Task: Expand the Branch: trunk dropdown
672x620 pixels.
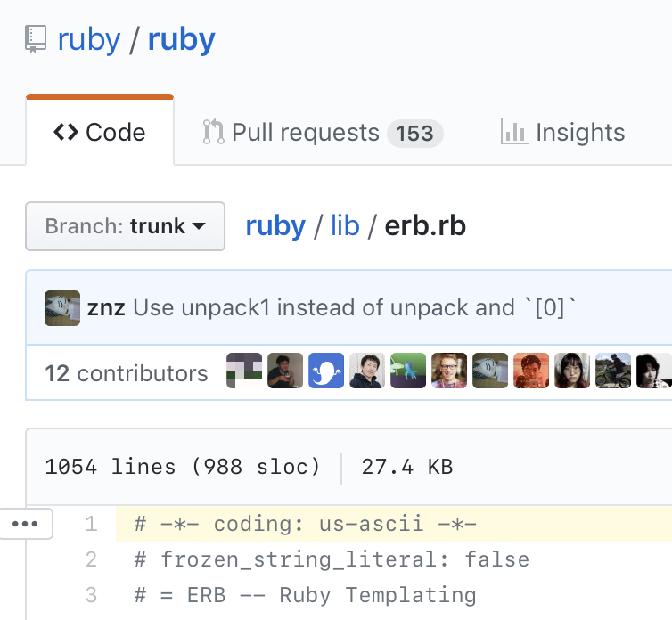Action: [126, 226]
